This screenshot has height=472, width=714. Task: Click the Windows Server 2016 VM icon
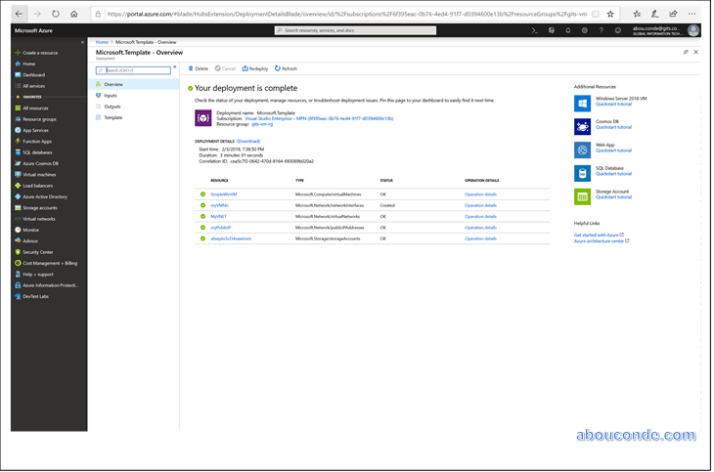coord(582,103)
